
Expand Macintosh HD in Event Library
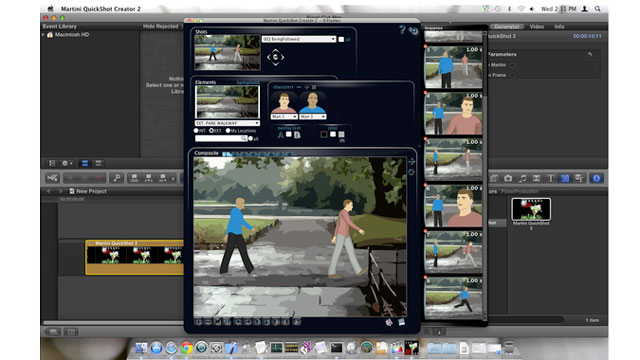[43, 35]
